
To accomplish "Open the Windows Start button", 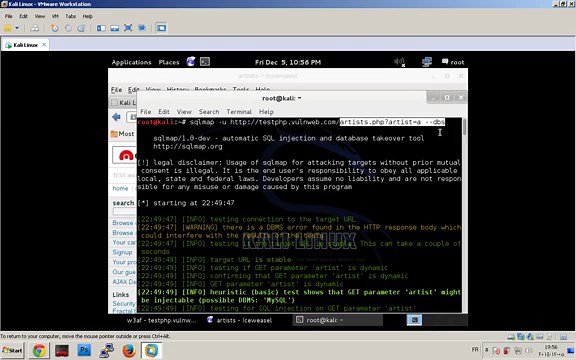I will pyautogui.click(x=12, y=350).
